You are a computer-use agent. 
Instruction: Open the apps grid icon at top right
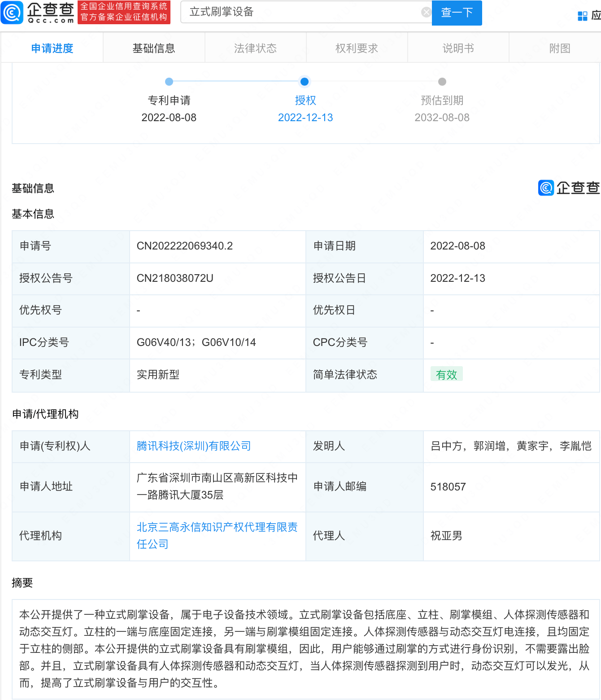pos(582,16)
